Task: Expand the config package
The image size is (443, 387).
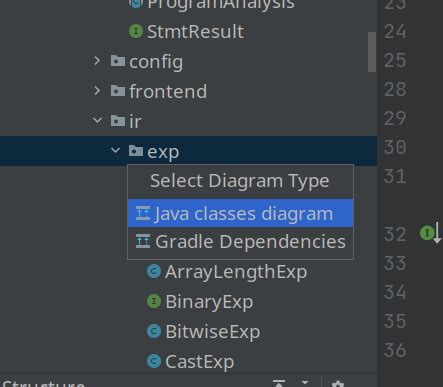Action: (97, 61)
